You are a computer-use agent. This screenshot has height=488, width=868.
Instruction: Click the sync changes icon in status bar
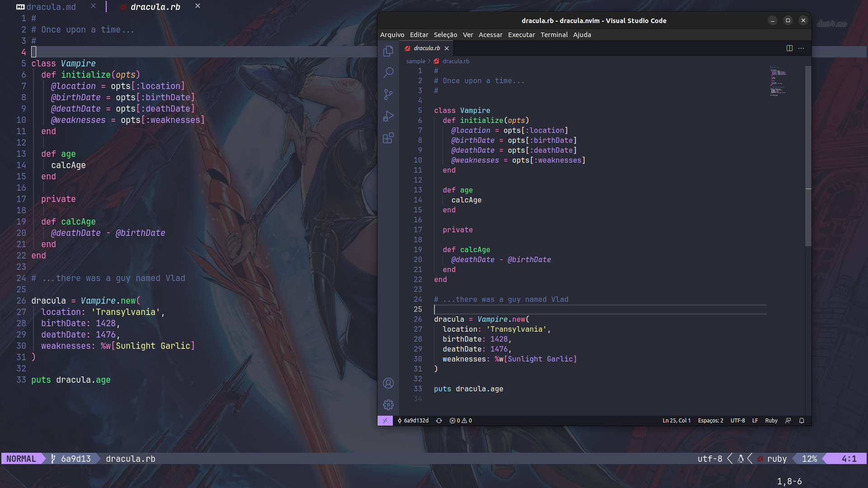click(439, 421)
